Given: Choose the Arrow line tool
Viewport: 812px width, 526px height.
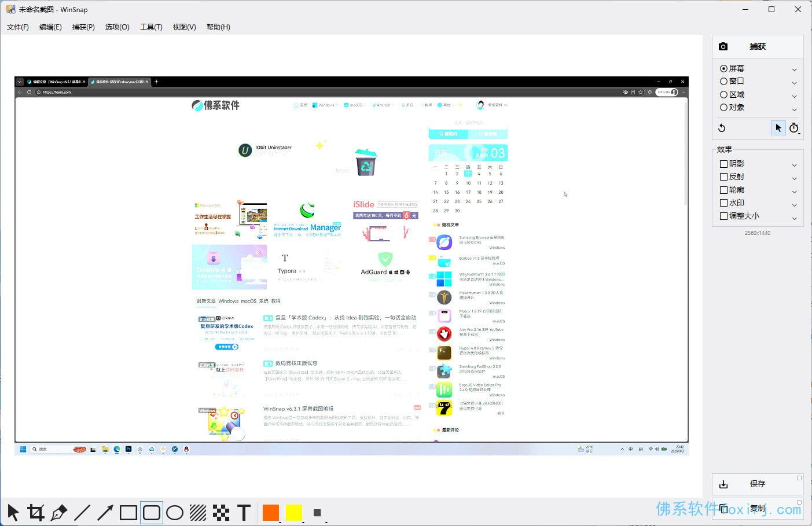Looking at the screenshot, I should (105, 513).
